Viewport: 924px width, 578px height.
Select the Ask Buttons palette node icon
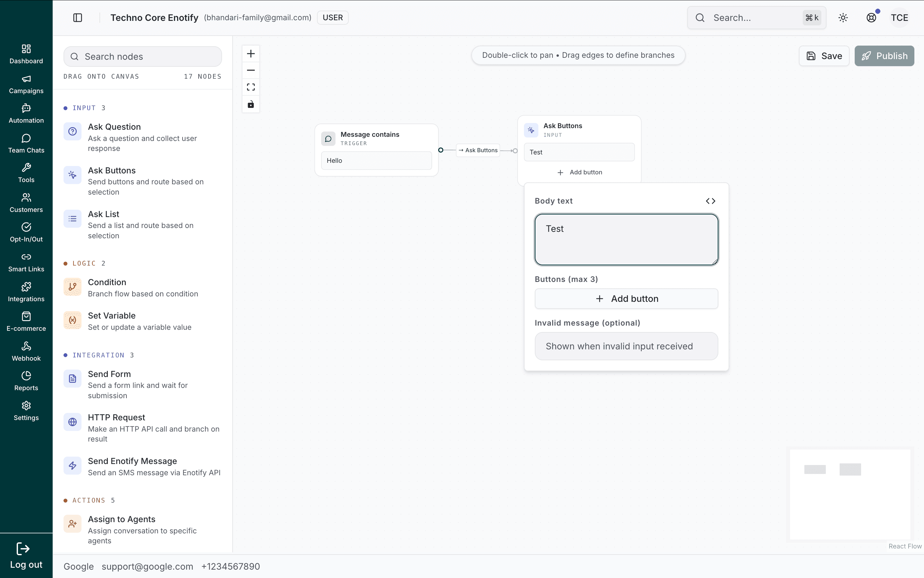click(73, 175)
